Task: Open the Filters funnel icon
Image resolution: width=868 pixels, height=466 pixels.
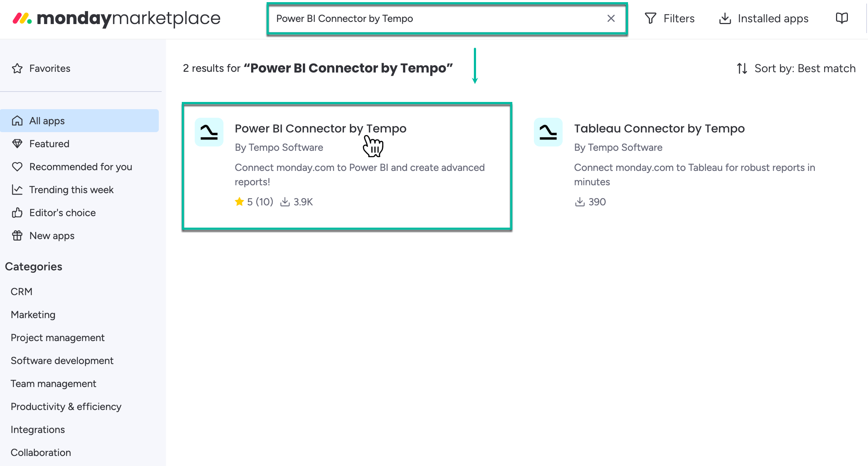Action: coord(650,19)
